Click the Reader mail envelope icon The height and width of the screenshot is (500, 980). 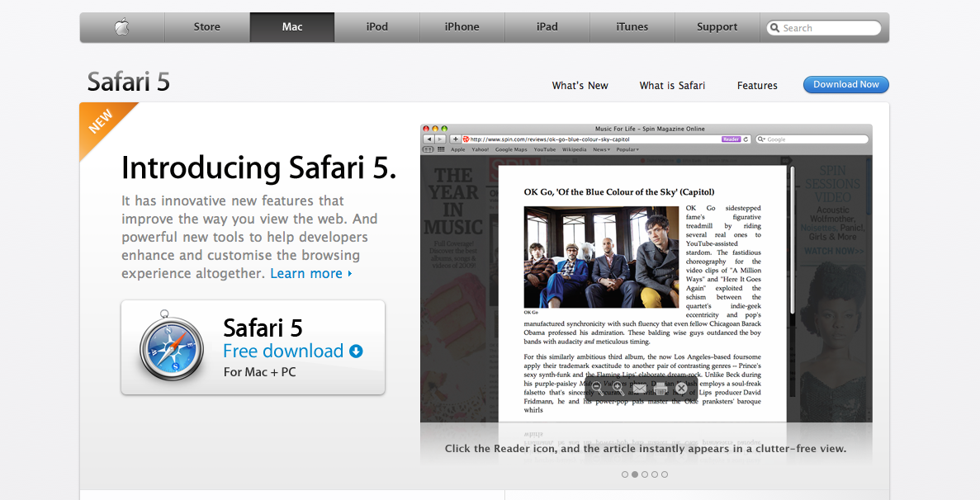point(639,389)
